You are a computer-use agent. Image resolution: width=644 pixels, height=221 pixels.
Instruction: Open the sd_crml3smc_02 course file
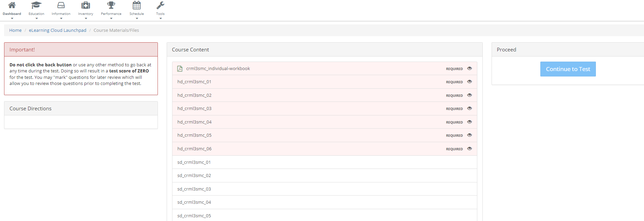pos(194,176)
